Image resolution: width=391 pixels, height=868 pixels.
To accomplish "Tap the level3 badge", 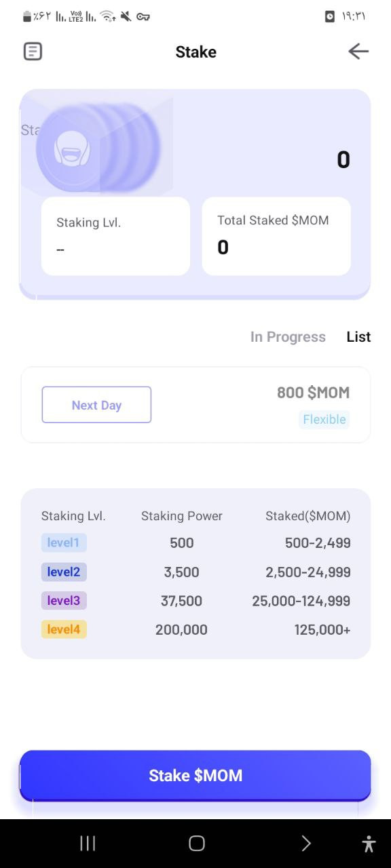I will pyautogui.click(x=64, y=601).
